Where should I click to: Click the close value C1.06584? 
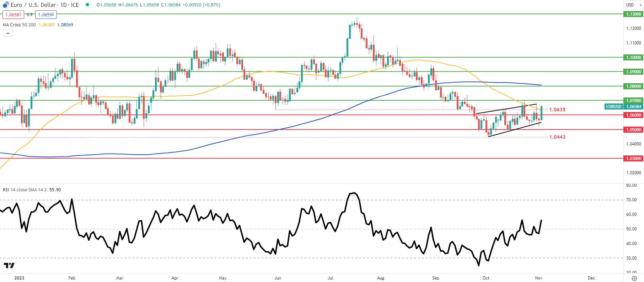pyautogui.click(x=171, y=5)
